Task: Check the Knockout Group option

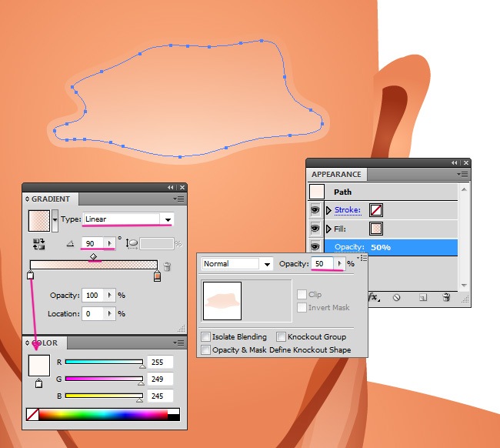Action: pyautogui.click(x=281, y=337)
